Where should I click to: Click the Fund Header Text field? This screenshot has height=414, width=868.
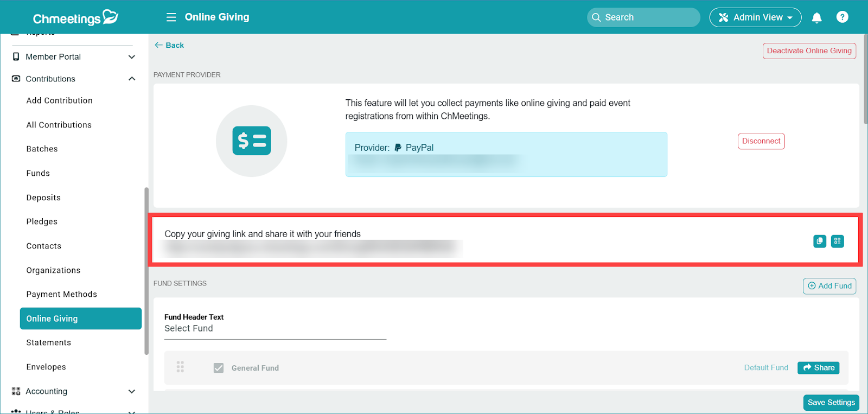click(x=275, y=329)
